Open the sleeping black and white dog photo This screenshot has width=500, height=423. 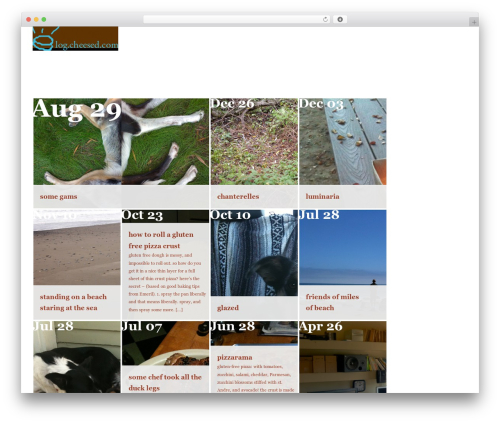[x=77, y=357]
